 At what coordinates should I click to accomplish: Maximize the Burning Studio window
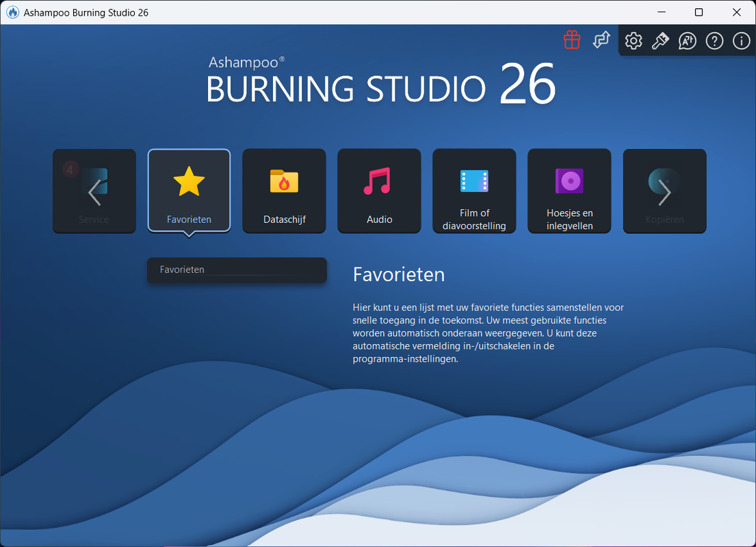(699, 12)
